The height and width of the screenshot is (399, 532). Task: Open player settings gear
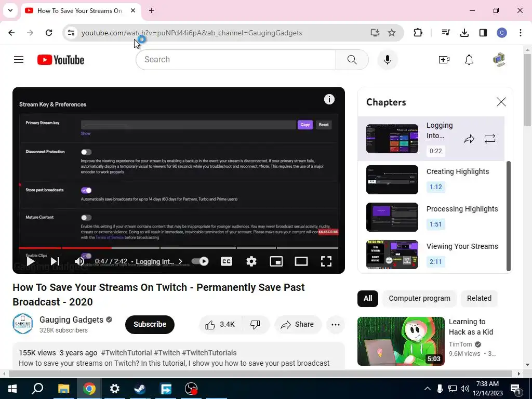click(251, 261)
